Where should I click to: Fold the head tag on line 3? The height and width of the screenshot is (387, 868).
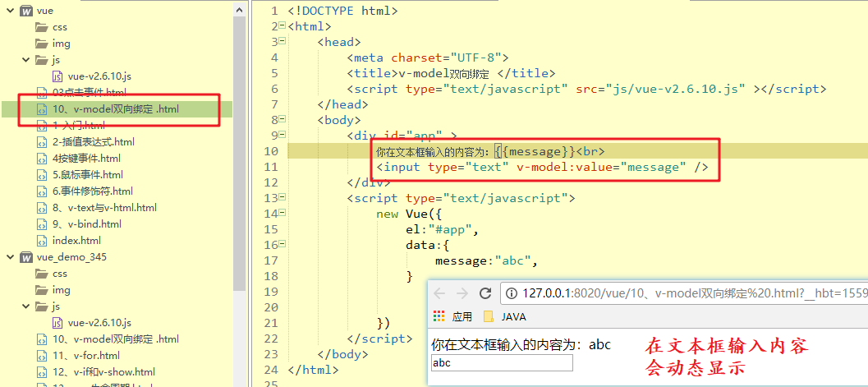[282, 41]
